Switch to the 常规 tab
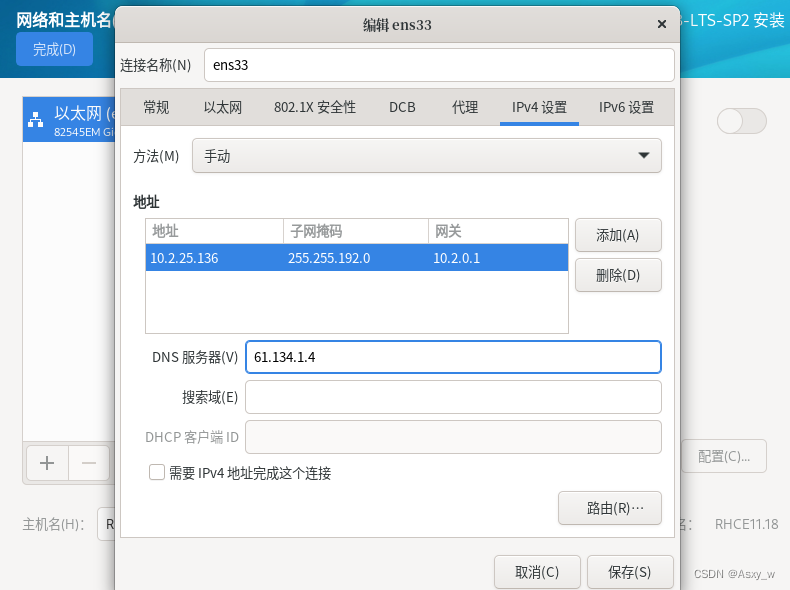 156,107
